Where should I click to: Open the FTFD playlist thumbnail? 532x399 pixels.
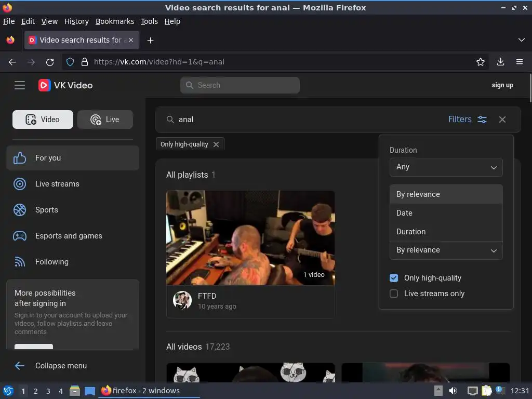[250, 238]
